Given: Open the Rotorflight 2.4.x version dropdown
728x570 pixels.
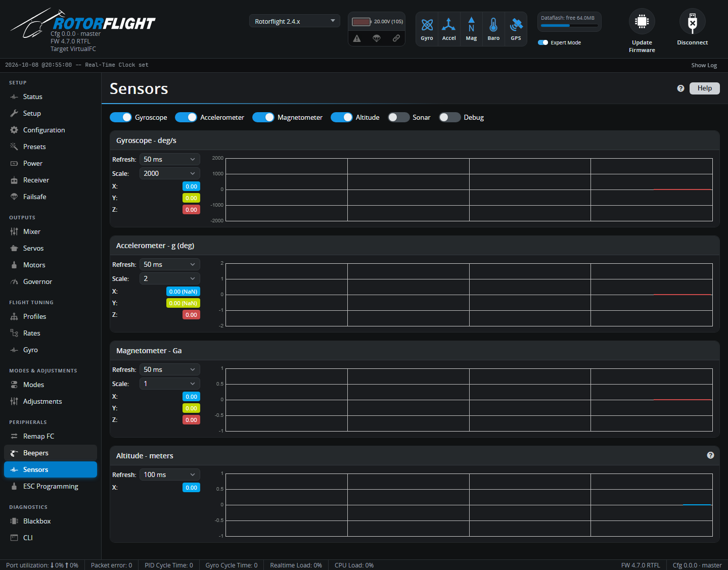Looking at the screenshot, I should click(294, 21).
